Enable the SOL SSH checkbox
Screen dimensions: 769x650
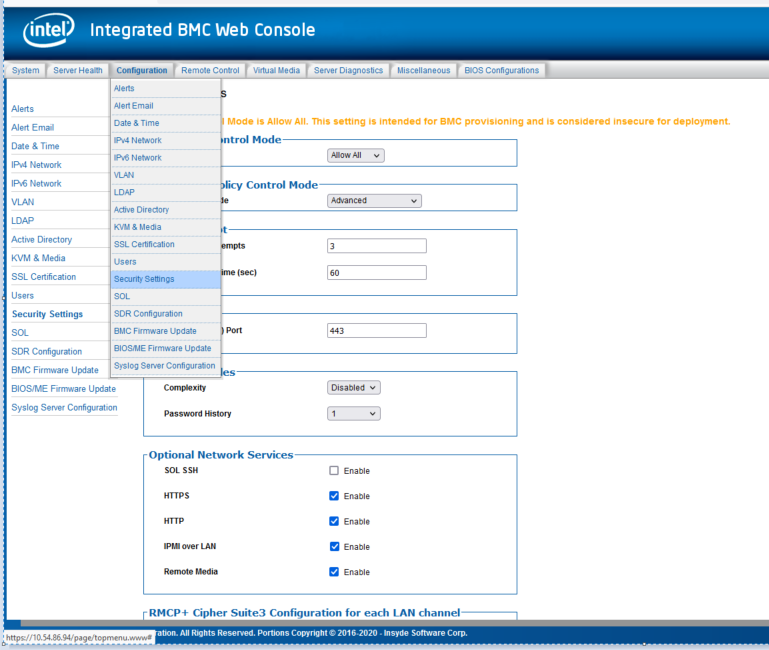pos(334,470)
